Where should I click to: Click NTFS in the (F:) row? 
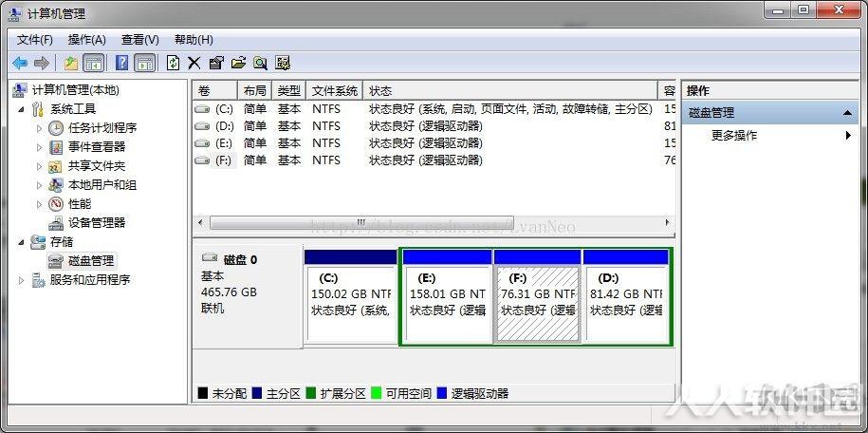click(326, 160)
